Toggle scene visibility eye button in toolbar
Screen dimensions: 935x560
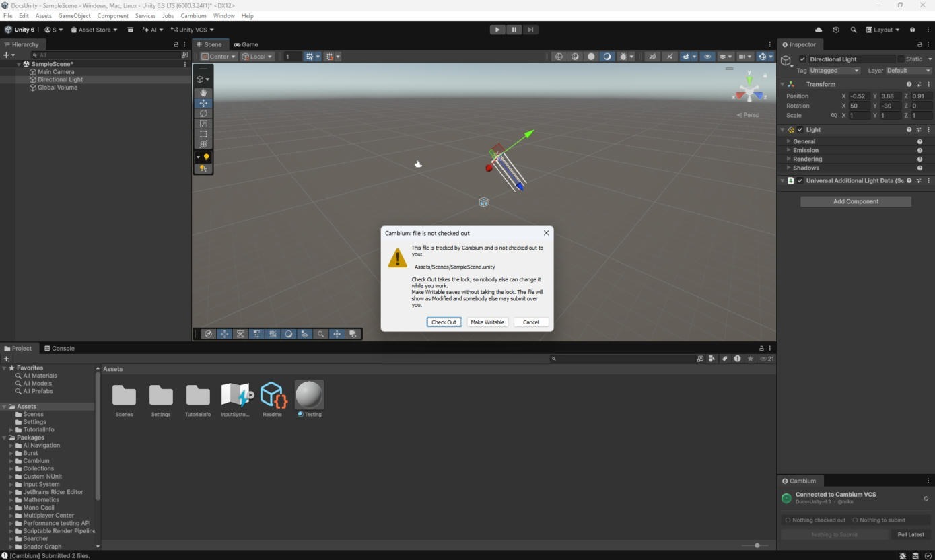707,57
